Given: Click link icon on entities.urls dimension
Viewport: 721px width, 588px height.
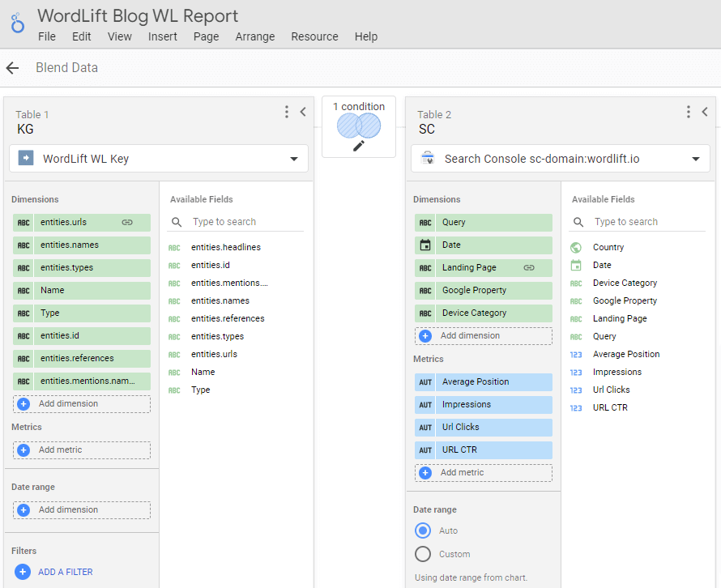Looking at the screenshot, I should click(x=127, y=223).
